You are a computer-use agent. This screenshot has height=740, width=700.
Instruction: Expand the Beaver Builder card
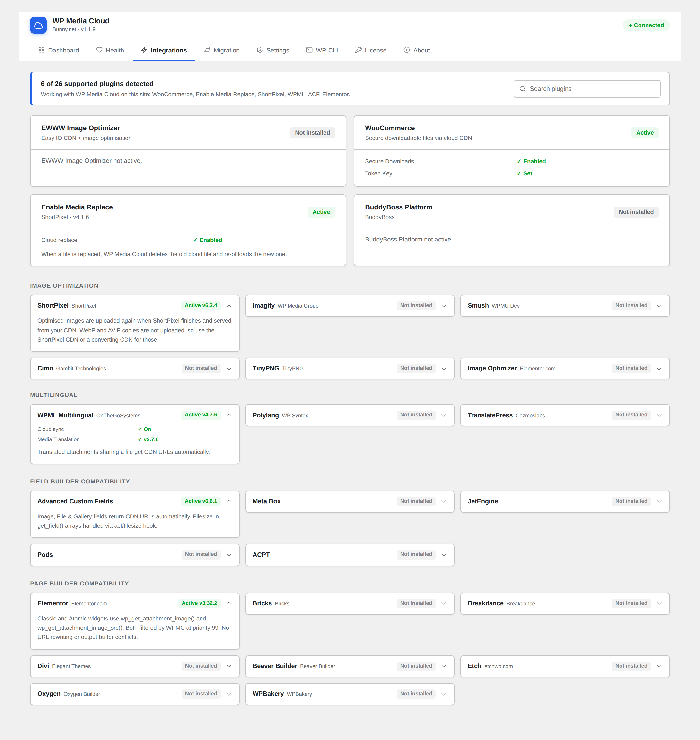point(444,666)
